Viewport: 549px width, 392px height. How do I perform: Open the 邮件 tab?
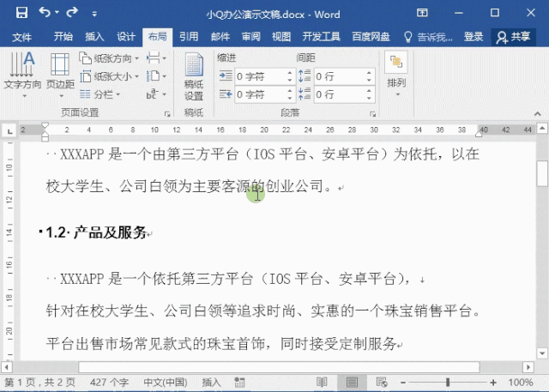click(x=220, y=36)
